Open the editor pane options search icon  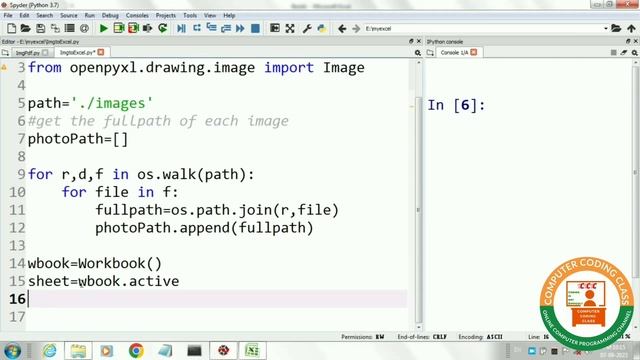click(418, 53)
